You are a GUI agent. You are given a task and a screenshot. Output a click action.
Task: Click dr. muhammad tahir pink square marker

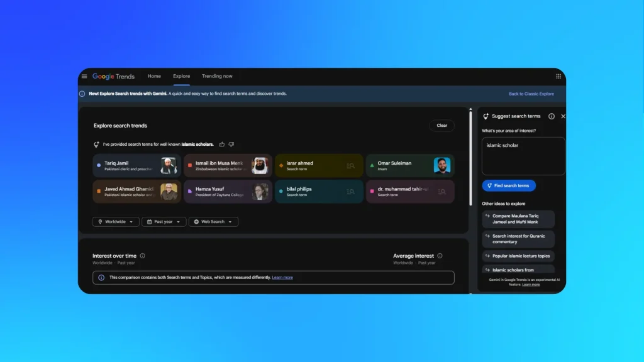point(372,191)
